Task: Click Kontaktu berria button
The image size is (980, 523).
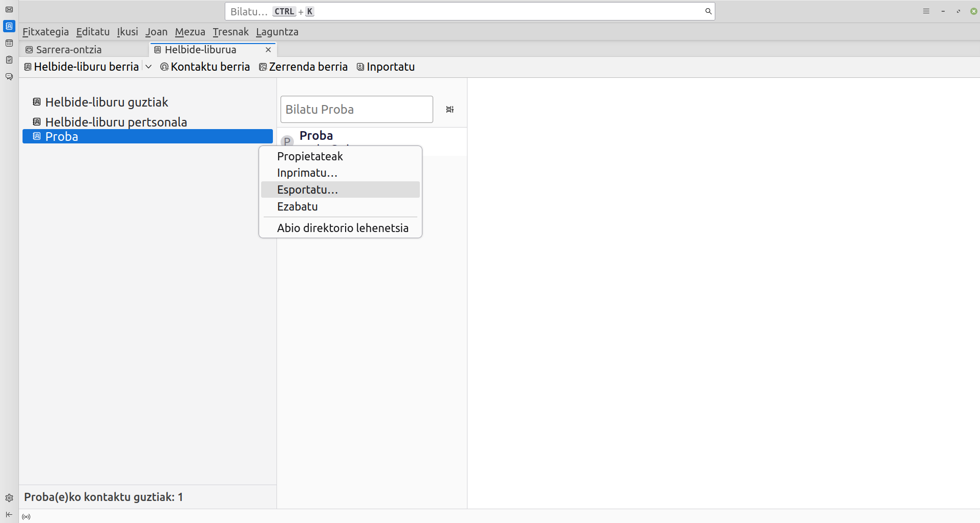Action: click(205, 67)
